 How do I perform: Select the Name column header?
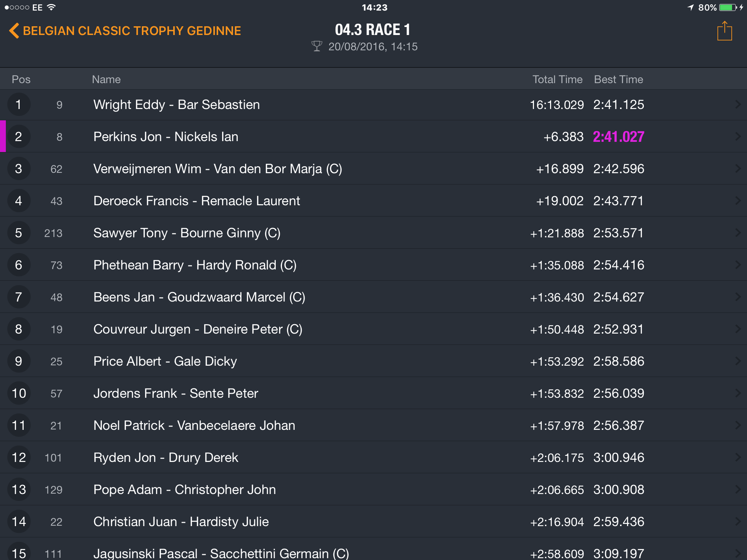click(106, 79)
